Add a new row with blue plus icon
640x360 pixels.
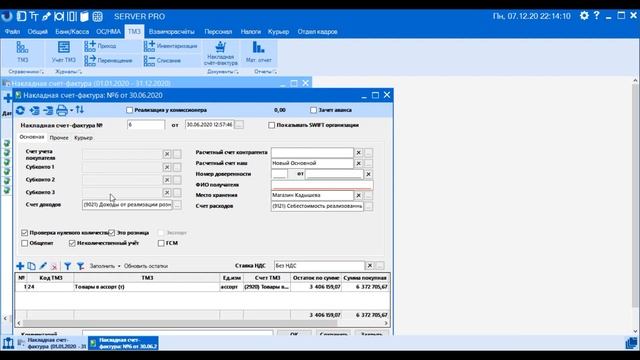pos(20,266)
